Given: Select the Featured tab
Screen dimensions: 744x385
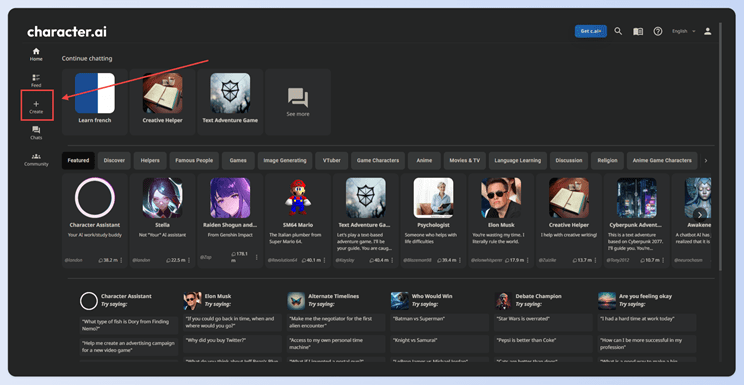Looking at the screenshot, I should (78, 160).
